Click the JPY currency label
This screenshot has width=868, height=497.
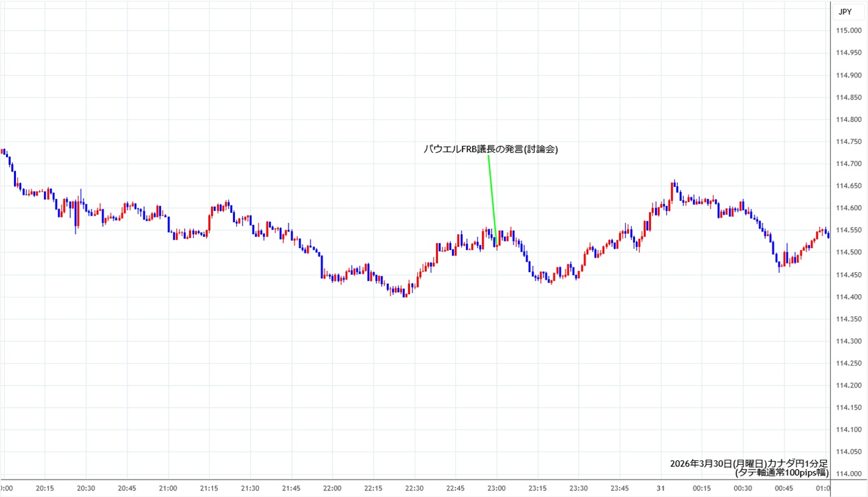pos(845,11)
